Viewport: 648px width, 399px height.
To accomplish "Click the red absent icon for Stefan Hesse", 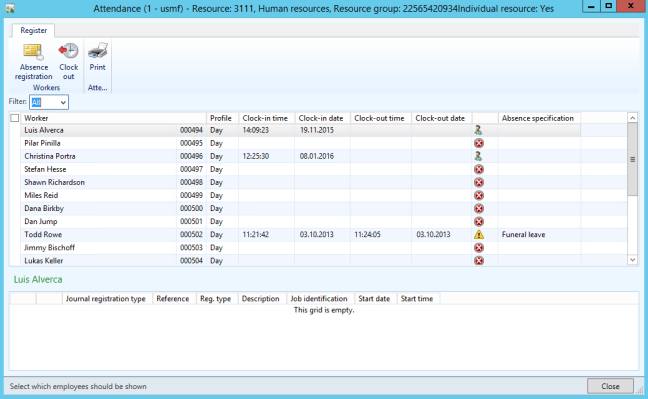I will [479, 170].
